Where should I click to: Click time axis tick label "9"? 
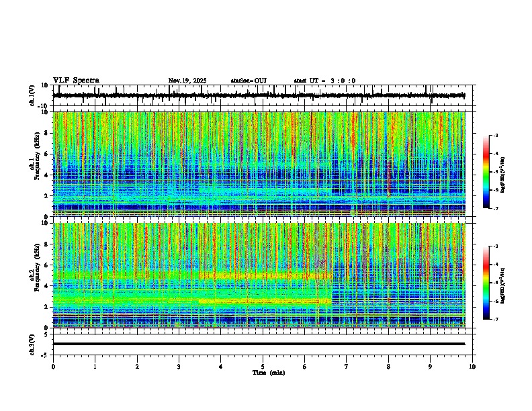coord(430,367)
